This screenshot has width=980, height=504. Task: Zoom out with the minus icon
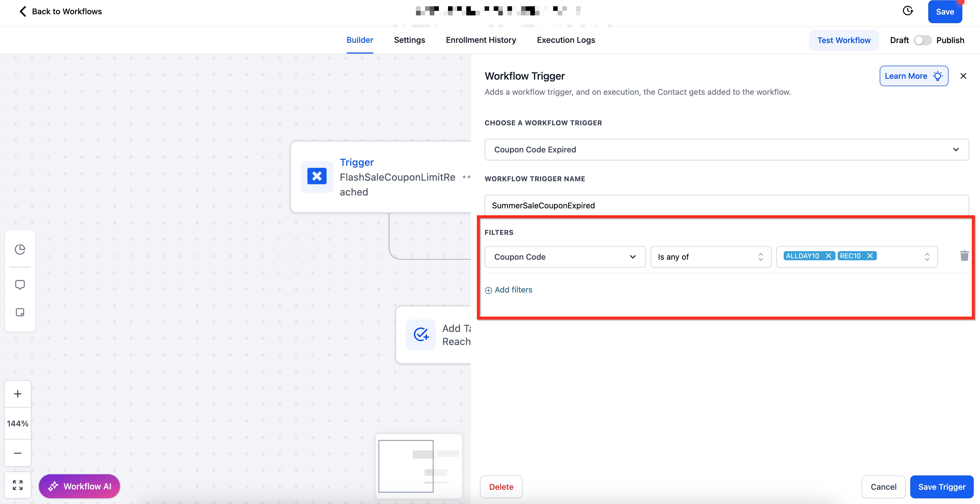point(17,453)
